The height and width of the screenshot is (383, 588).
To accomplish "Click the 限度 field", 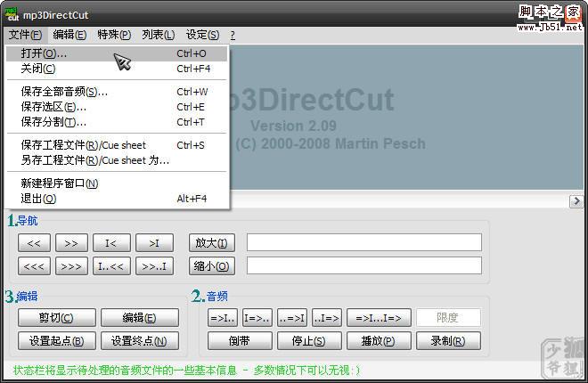I will point(448,318).
